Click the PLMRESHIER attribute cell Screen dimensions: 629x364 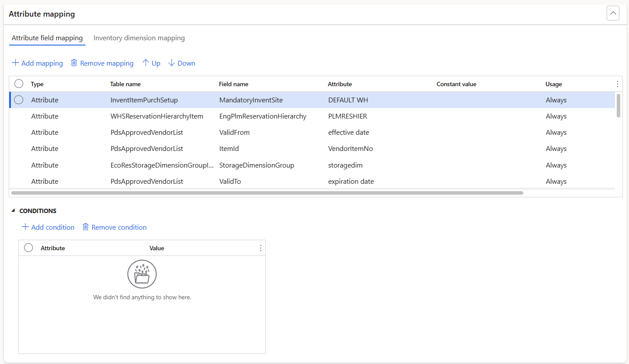pos(348,116)
